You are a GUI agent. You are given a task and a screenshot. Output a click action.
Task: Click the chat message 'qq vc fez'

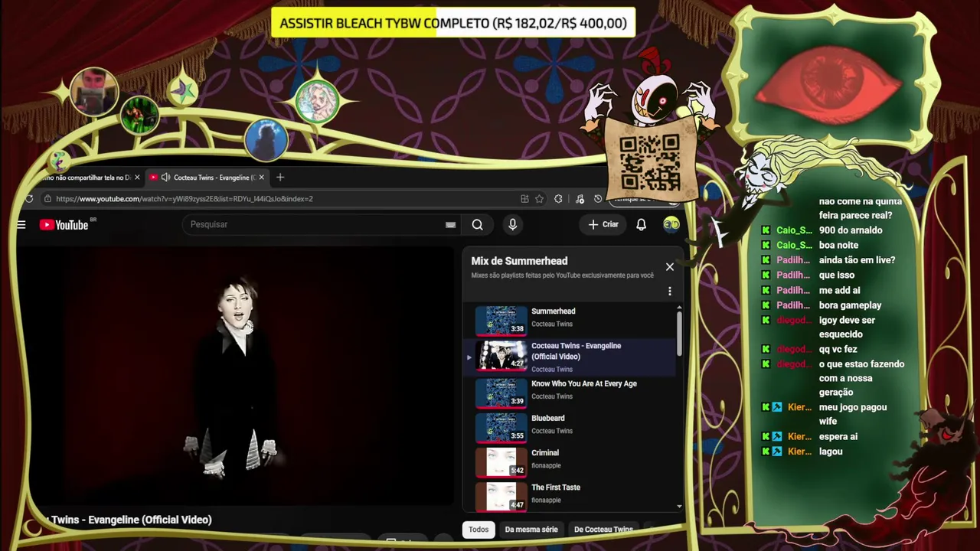click(838, 350)
